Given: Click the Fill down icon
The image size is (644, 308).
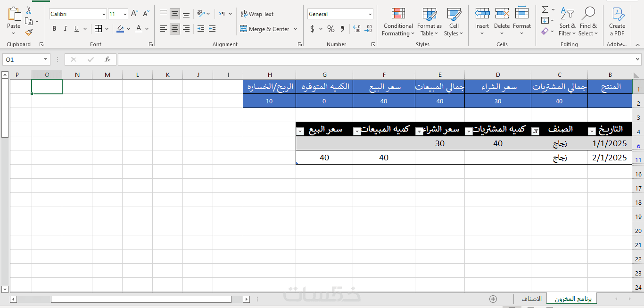Looking at the screenshot, I should click(545, 20).
